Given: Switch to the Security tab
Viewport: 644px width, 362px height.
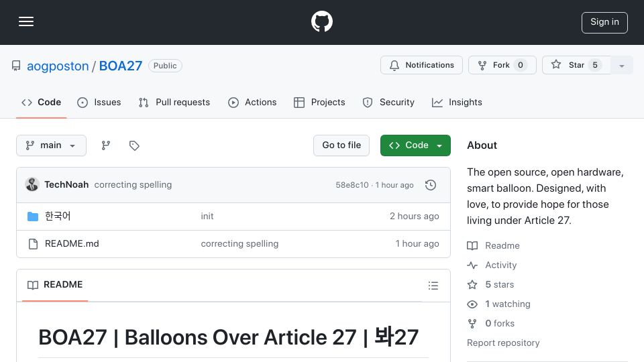Looking at the screenshot, I should (388, 102).
